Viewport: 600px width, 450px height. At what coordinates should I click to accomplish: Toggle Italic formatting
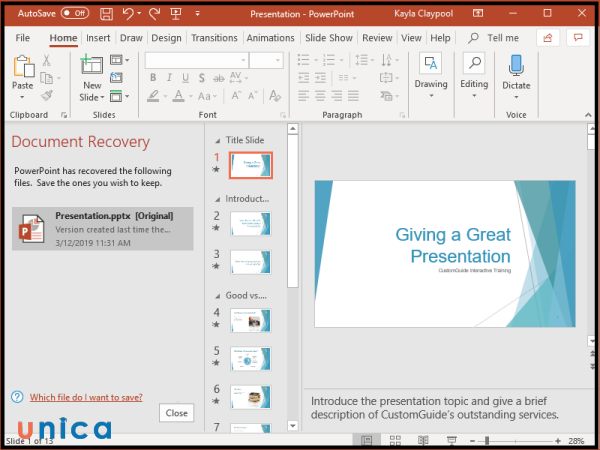[x=169, y=79]
